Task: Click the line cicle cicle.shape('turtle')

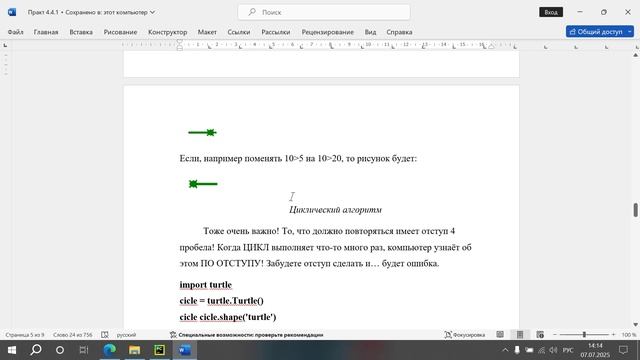Action: [x=228, y=317]
